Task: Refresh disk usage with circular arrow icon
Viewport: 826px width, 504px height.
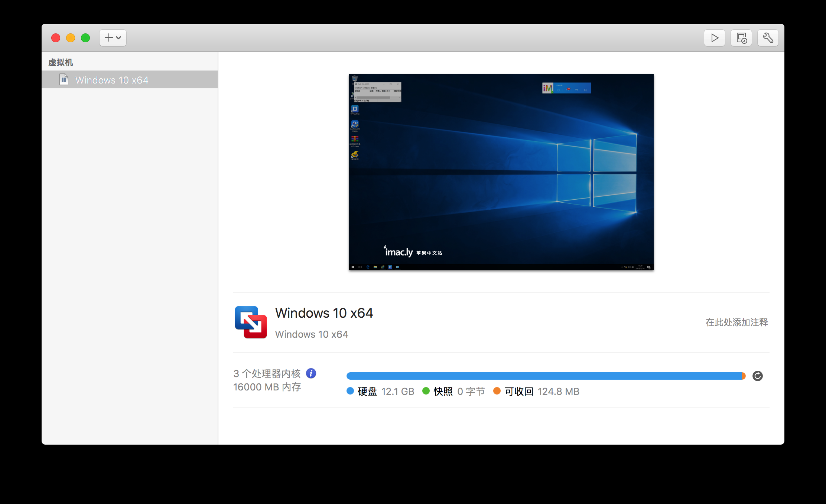Action: (x=758, y=376)
